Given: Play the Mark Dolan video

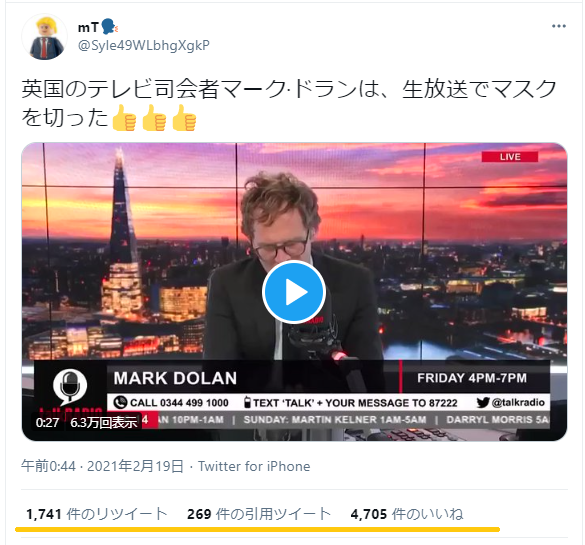Looking at the screenshot, I should click(x=294, y=291).
